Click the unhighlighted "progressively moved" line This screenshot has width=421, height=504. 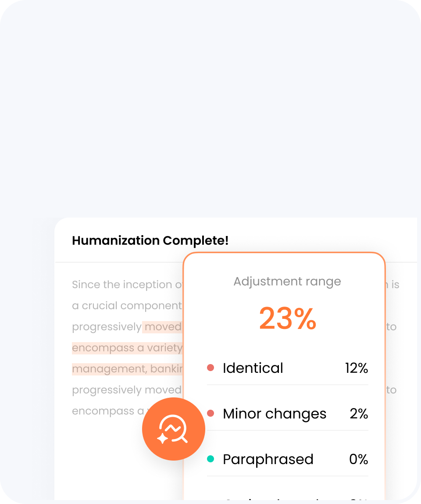[x=127, y=390]
